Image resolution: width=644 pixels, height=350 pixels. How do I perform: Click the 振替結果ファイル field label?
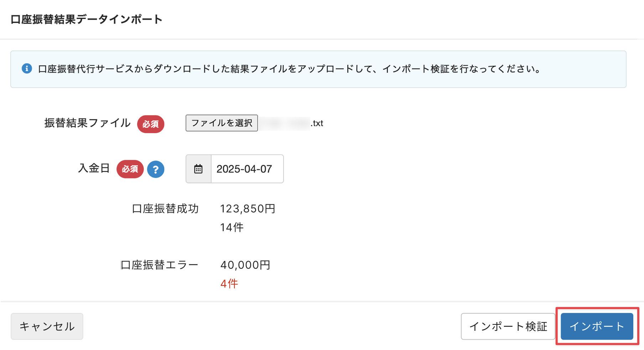87,123
